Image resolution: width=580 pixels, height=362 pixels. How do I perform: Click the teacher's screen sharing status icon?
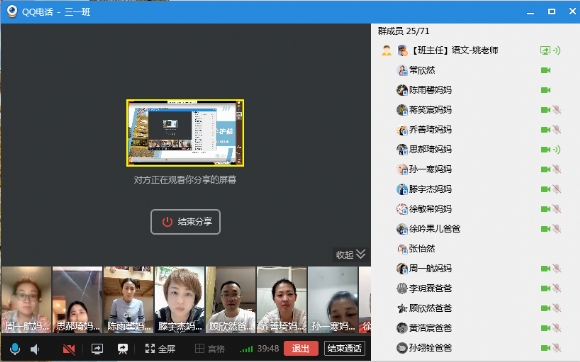pyautogui.click(x=545, y=50)
